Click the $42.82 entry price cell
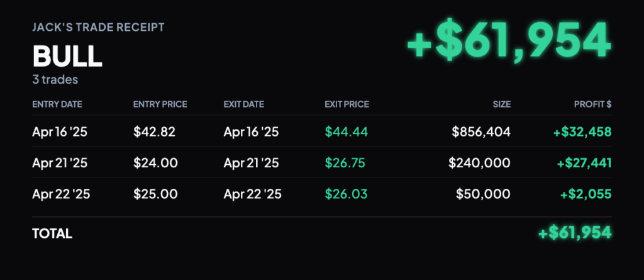Viewport: 644px width, 280px height. coord(155,132)
